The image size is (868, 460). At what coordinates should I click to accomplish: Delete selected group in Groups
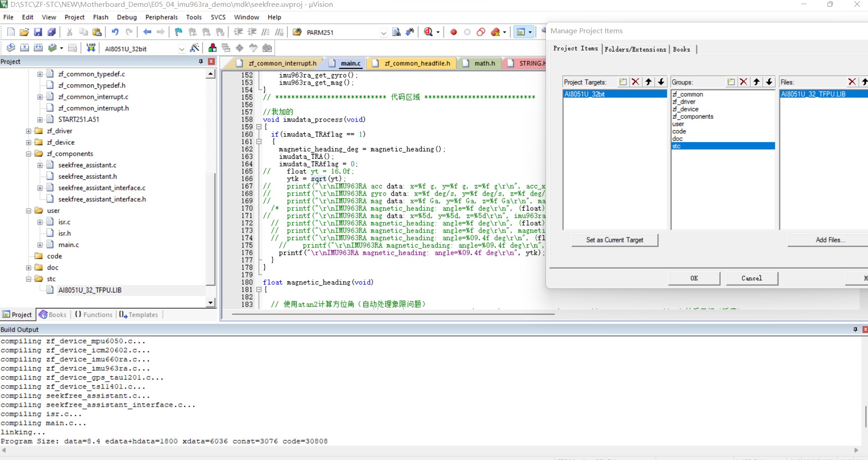pyautogui.click(x=744, y=82)
